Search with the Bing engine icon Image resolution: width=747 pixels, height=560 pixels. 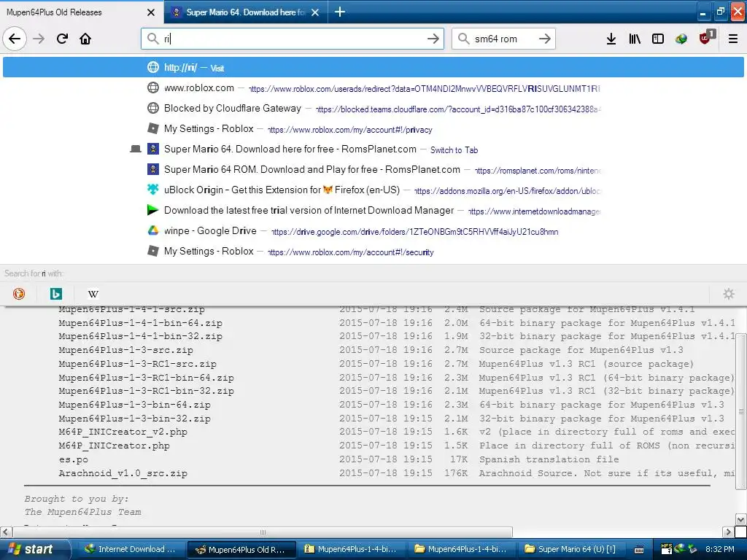pyautogui.click(x=55, y=294)
